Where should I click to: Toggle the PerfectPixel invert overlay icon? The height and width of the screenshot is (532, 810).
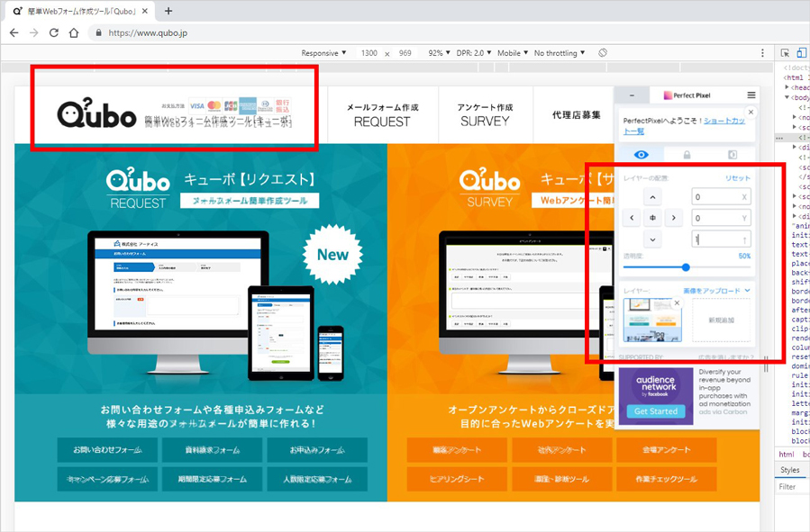coord(732,155)
